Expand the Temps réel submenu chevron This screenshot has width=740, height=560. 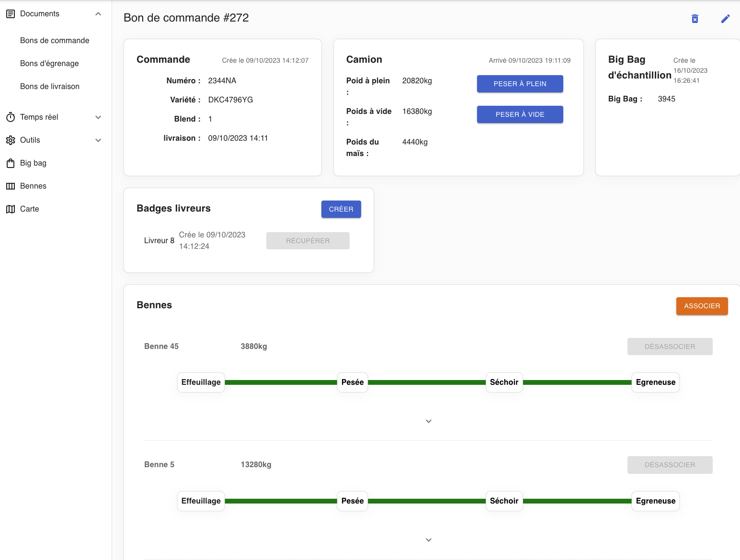[98, 117]
